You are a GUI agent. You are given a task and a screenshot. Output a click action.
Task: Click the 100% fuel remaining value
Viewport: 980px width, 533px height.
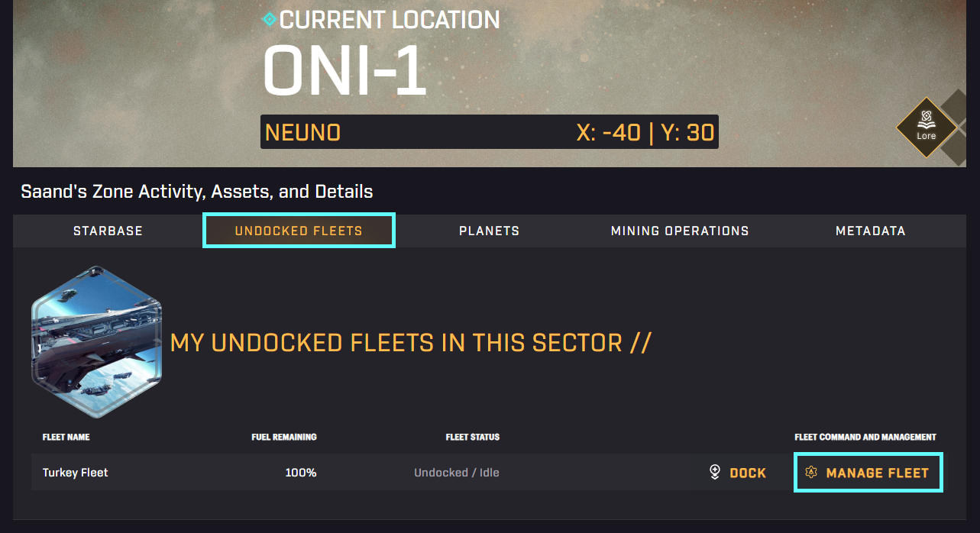[301, 473]
